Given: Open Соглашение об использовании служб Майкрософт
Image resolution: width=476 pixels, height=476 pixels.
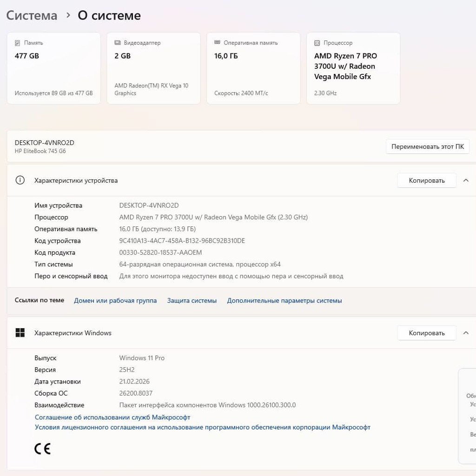Looking at the screenshot, I should 112,417.
